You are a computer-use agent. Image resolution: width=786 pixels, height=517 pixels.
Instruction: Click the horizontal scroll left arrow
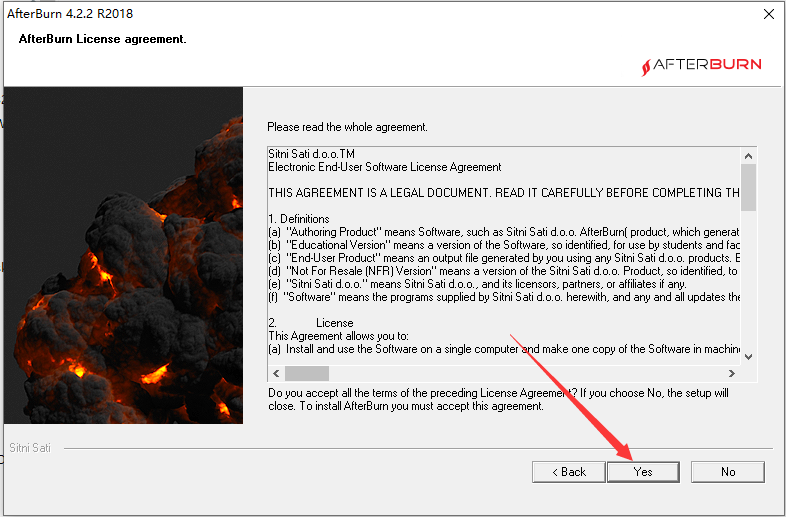[276, 373]
